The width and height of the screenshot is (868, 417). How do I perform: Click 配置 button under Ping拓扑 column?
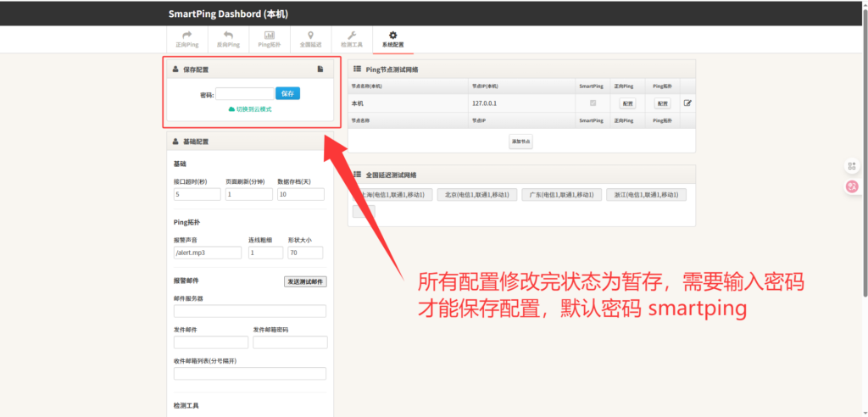(x=662, y=103)
